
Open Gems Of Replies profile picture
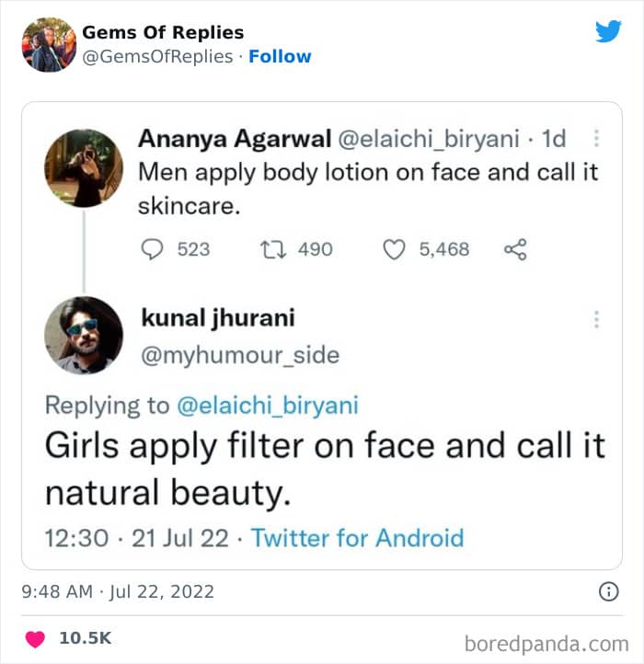pyautogui.click(x=48, y=44)
